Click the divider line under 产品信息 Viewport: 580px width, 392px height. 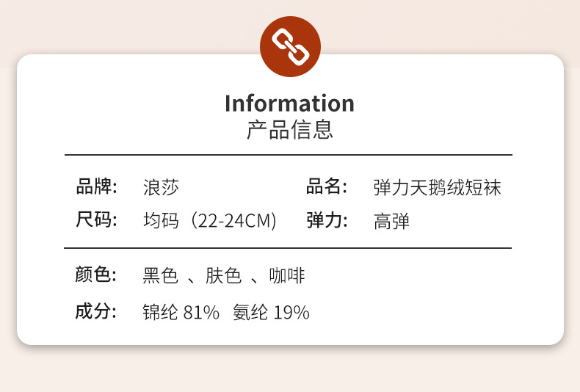[289, 155]
